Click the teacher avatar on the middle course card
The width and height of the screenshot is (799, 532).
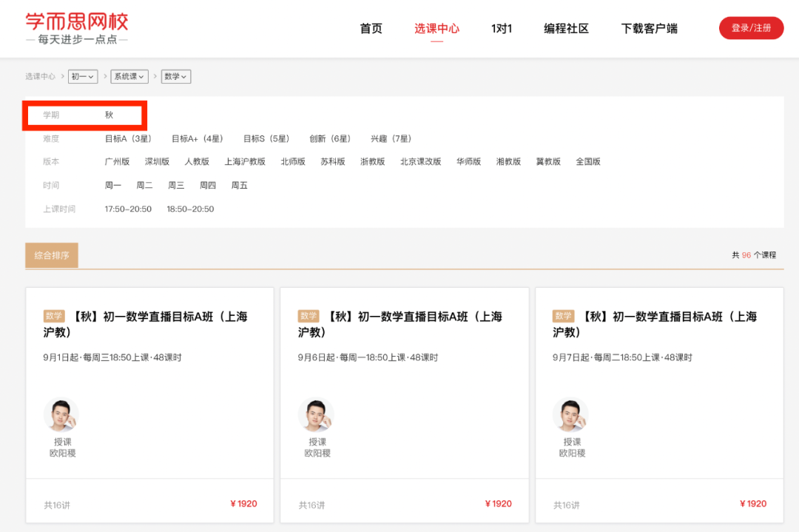click(x=316, y=414)
